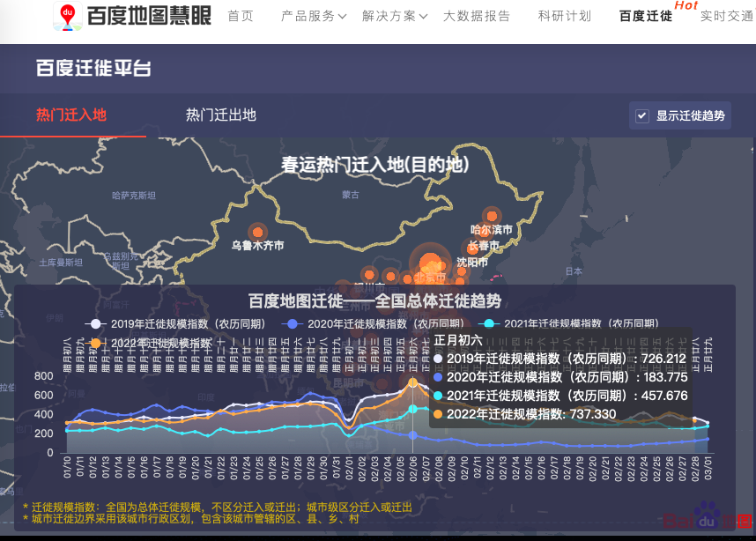This screenshot has width=756, height=541.
Task: Click the 哈萨克斯坦 map label
Action: coord(134,196)
